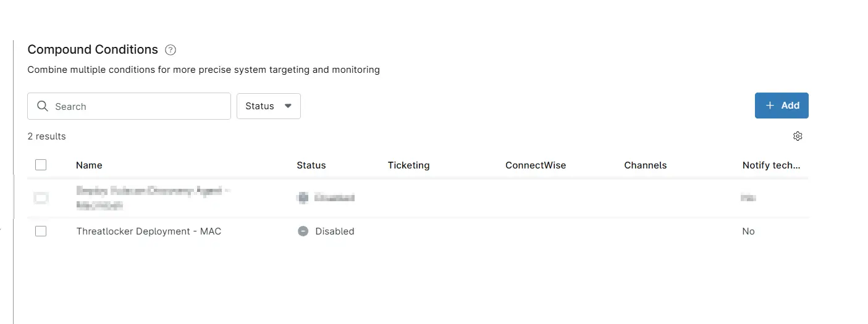The image size is (868, 324).
Task: Open table column settings gear icon
Action: pos(798,136)
